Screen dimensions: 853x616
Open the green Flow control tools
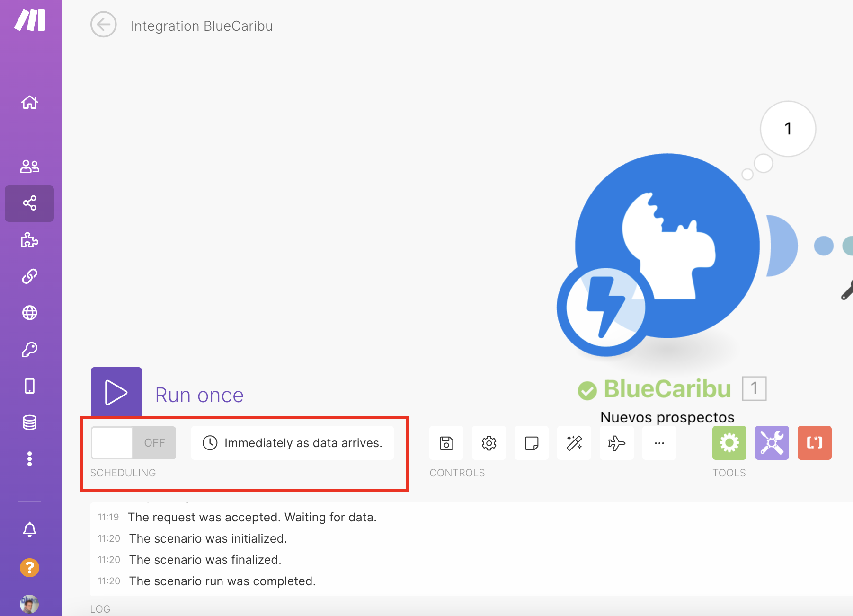point(729,443)
